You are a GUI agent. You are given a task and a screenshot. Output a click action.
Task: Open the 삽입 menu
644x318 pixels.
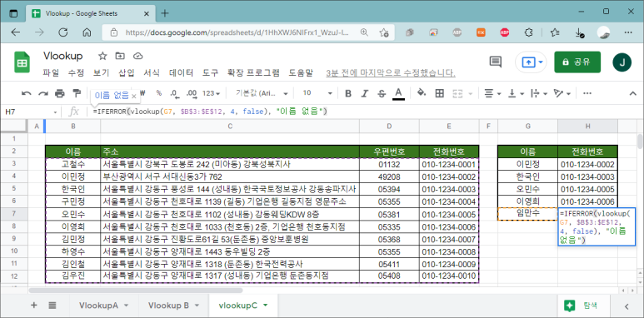pos(127,73)
